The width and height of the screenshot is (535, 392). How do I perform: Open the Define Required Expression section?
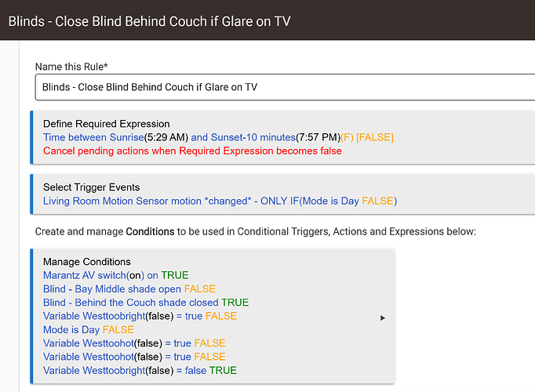[x=107, y=124]
